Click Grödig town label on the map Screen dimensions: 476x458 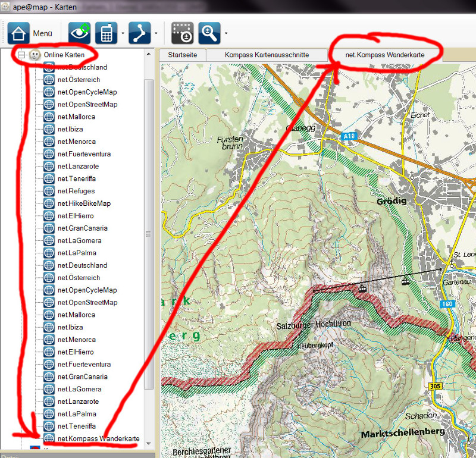(x=392, y=201)
